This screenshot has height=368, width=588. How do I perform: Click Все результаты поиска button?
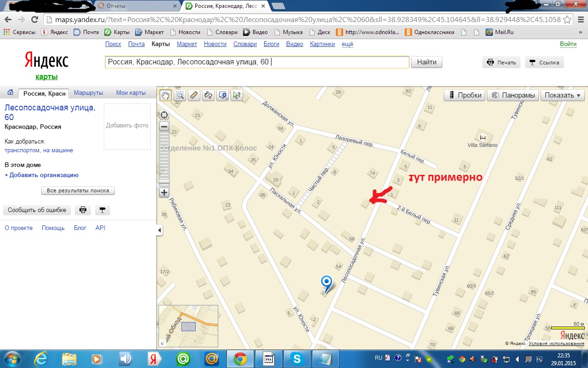tap(78, 190)
